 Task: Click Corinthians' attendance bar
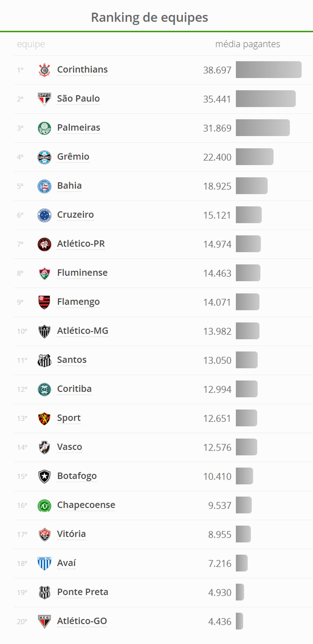click(x=269, y=70)
